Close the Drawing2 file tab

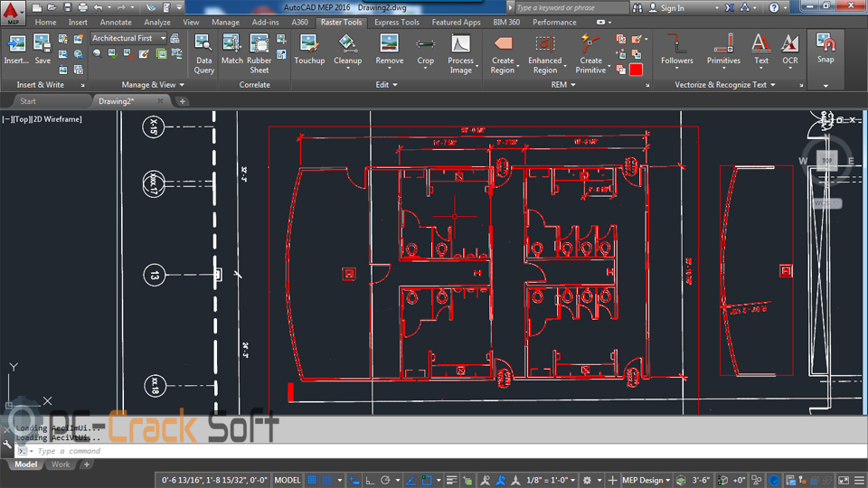coord(160,101)
